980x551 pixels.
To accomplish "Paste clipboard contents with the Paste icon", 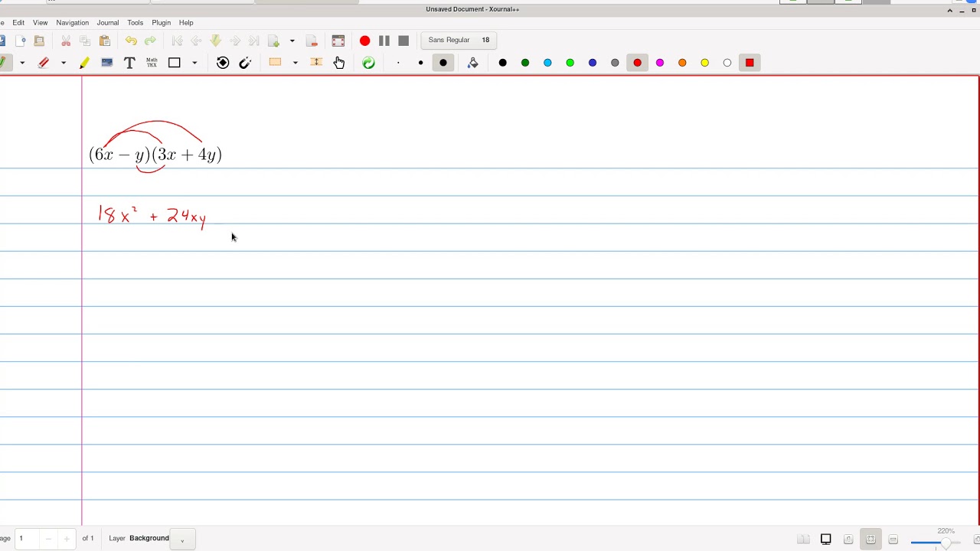I will (x=105, y=41).
